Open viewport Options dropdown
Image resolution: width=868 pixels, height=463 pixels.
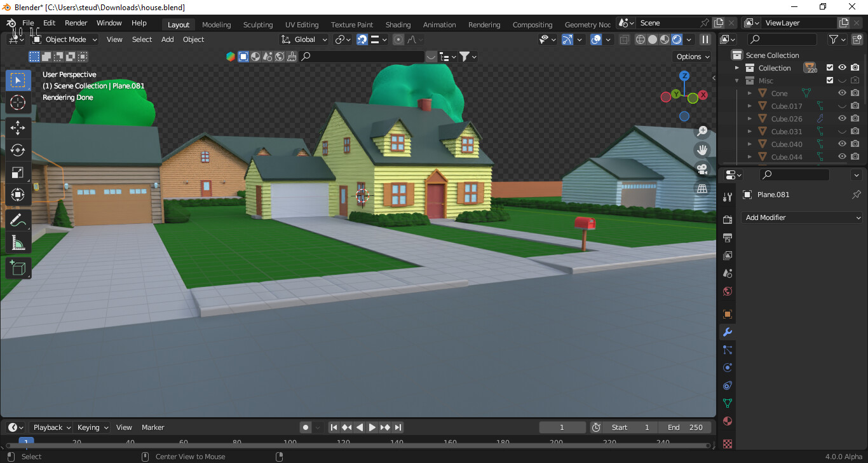click(692, 57)
